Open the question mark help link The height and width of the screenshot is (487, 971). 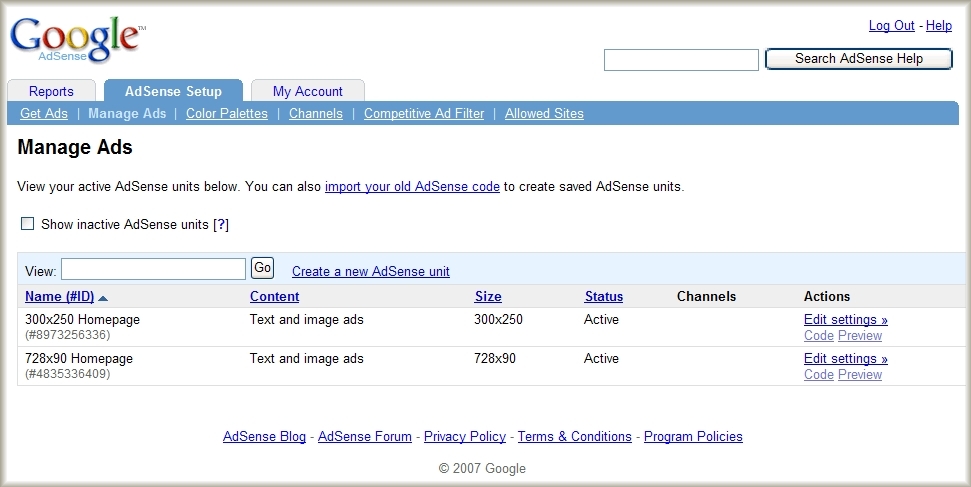click(x=221, y=224)
